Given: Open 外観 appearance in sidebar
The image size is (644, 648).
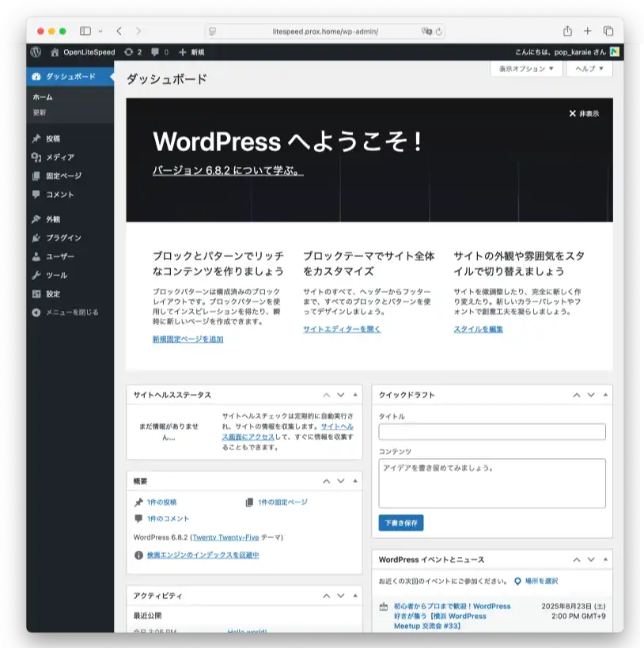Looking at the screenshot, I should pos(52,219).
